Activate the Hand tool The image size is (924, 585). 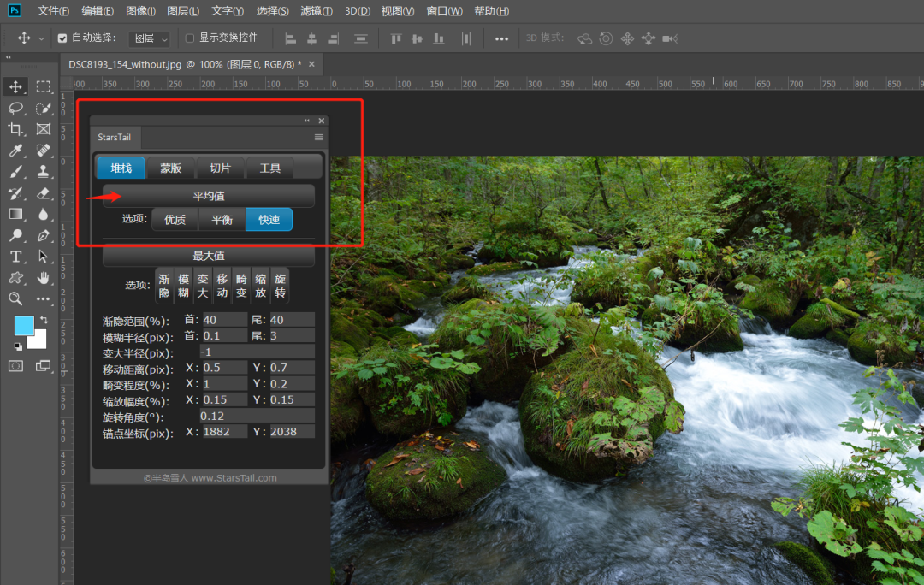[x=44, y=278]
